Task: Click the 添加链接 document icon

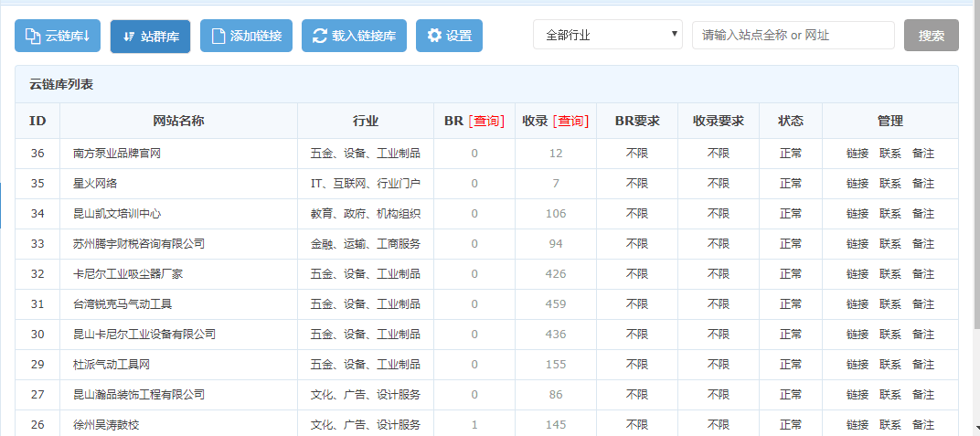Action: (x=218, y=37)
